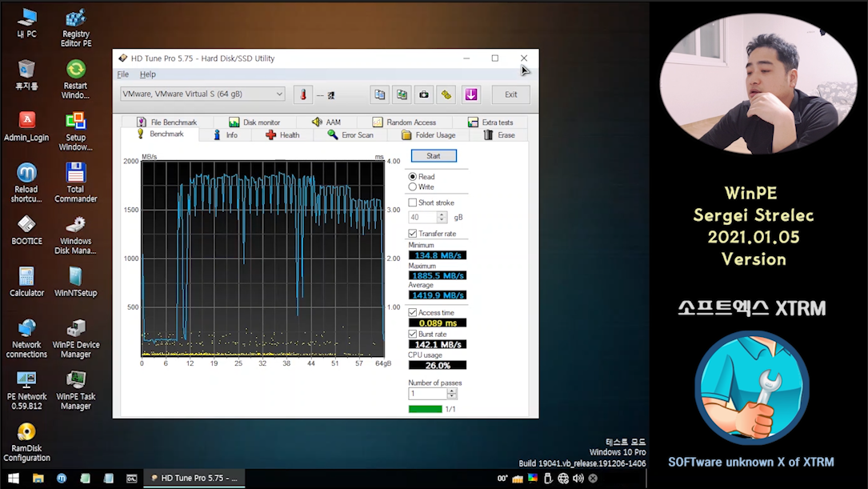Screen dimensions: 868x489
Task: Switch to the Folder Usage tab
Action: [429, 135]
